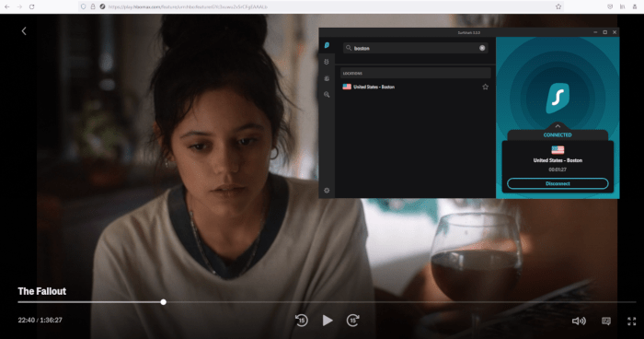
Task: Click the connected United States flag icon
Action: [558, 150]
